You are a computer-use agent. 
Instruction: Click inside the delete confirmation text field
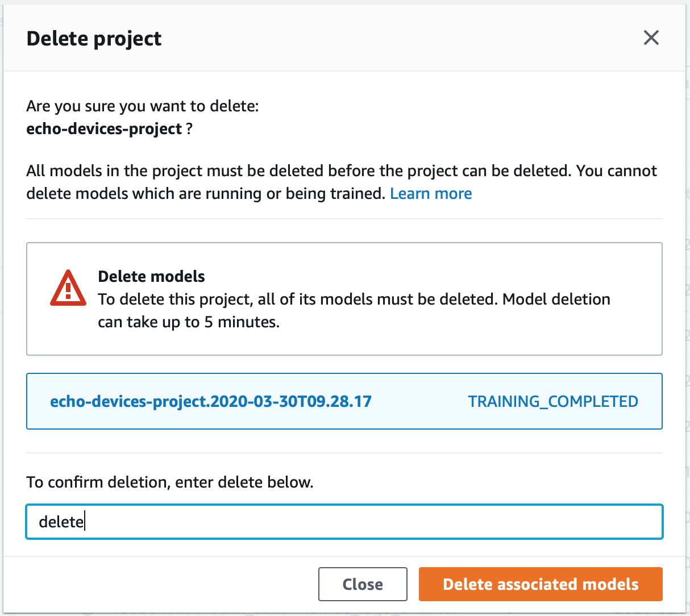(344, 521)
